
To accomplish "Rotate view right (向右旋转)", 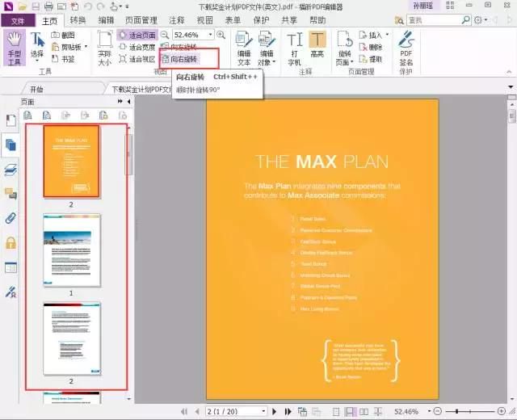I will coord(180,59).
